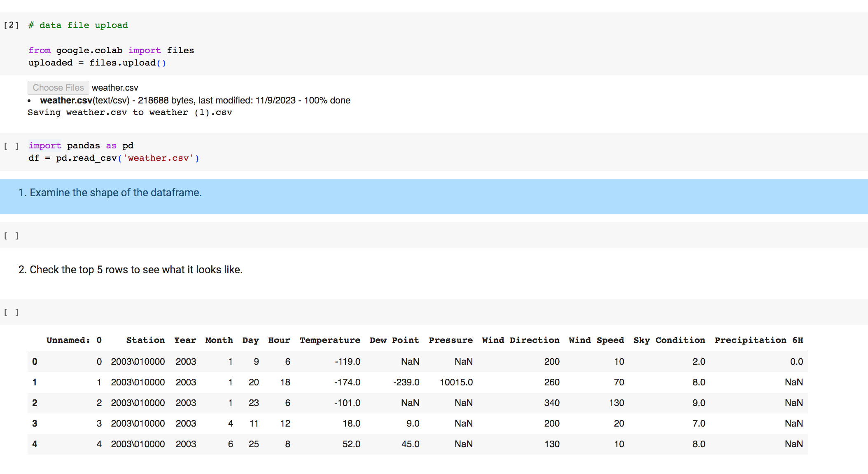Viewport: 868px width, 474px height.
Task: Run the empty cell below 'Check the top 5 rows'
Action: (11, 312)
